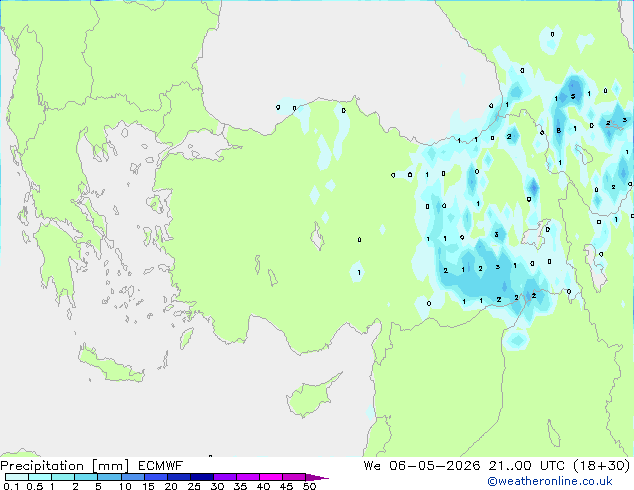Click the '(18+30)' forecast run text
Viewport: 634px width, 490px height.
point(602,466)
